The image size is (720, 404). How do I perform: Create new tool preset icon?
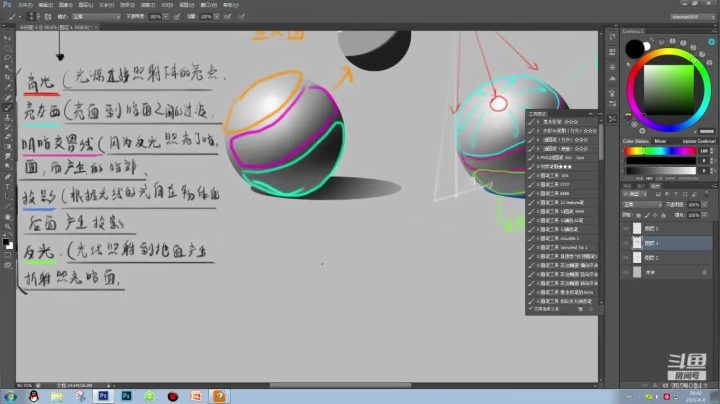click(580, 309)
